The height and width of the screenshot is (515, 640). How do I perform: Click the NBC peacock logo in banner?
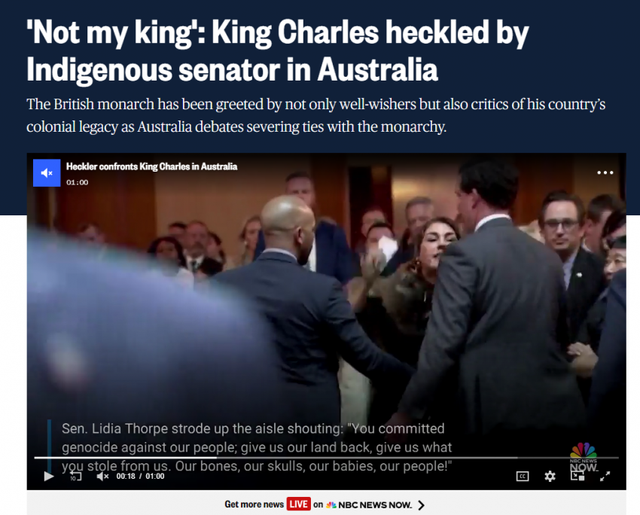click(x=331, y=505)
